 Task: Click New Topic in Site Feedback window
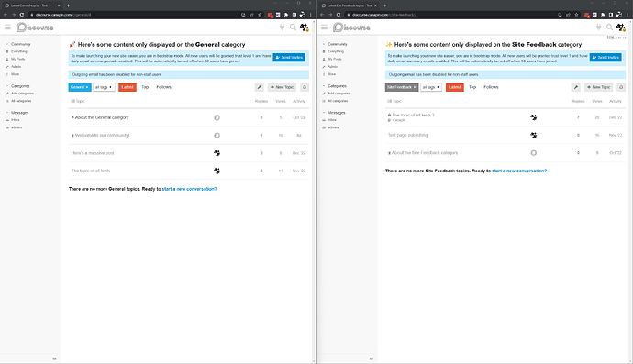click(x=598, y=87)
